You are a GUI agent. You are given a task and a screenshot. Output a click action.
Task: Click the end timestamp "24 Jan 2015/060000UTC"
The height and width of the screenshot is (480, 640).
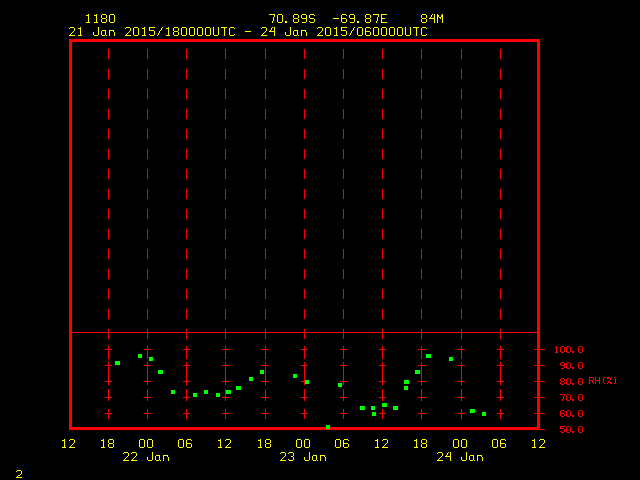344,32
